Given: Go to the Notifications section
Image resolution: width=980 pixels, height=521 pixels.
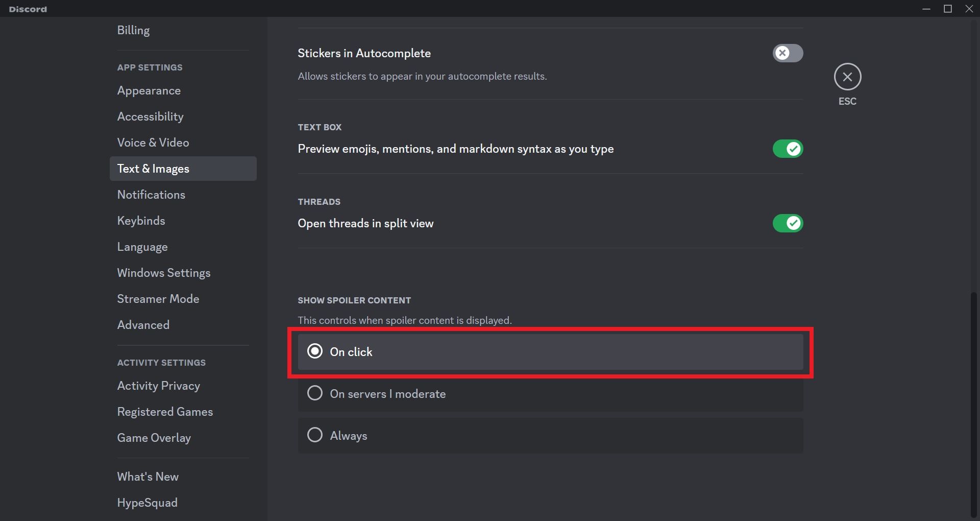Looking at the screenshot, I should tap(151, 195).
